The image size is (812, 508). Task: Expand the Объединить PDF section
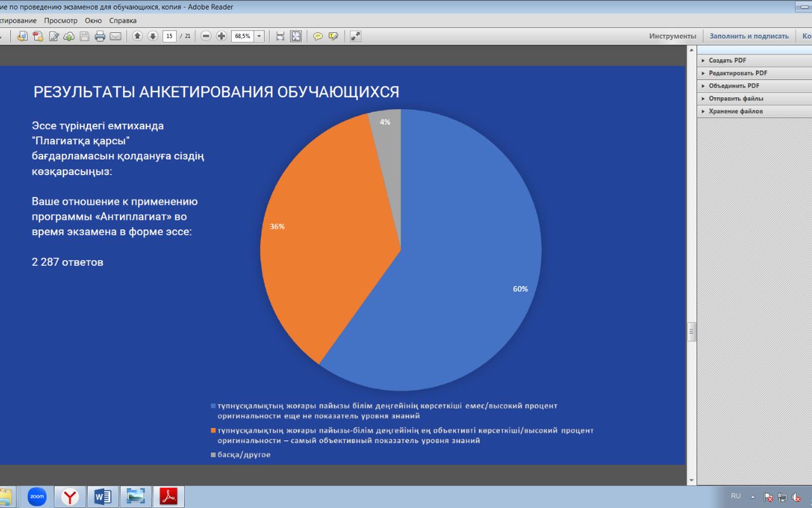tap(733, 86)
